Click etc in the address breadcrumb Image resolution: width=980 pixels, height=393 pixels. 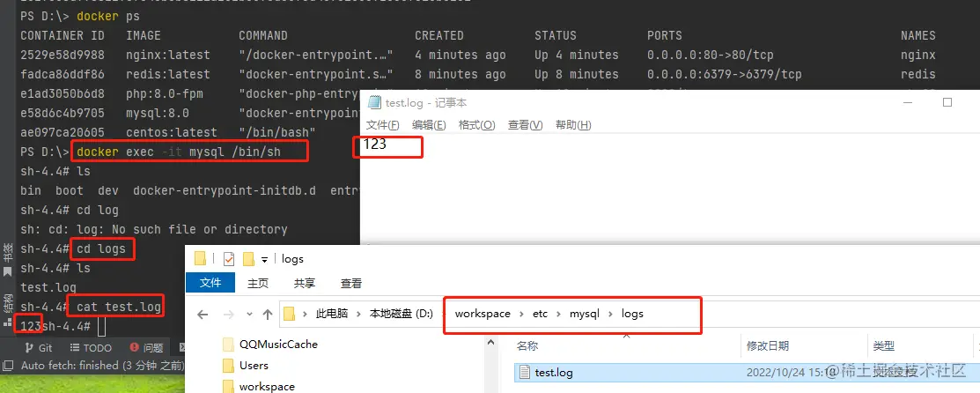coord(540,314)
